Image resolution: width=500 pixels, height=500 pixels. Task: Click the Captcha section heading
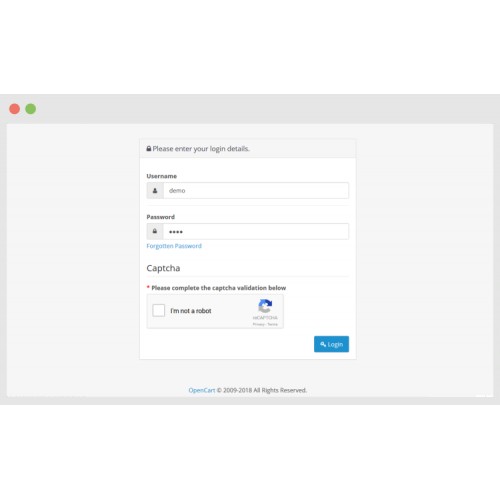coord(163,268)
